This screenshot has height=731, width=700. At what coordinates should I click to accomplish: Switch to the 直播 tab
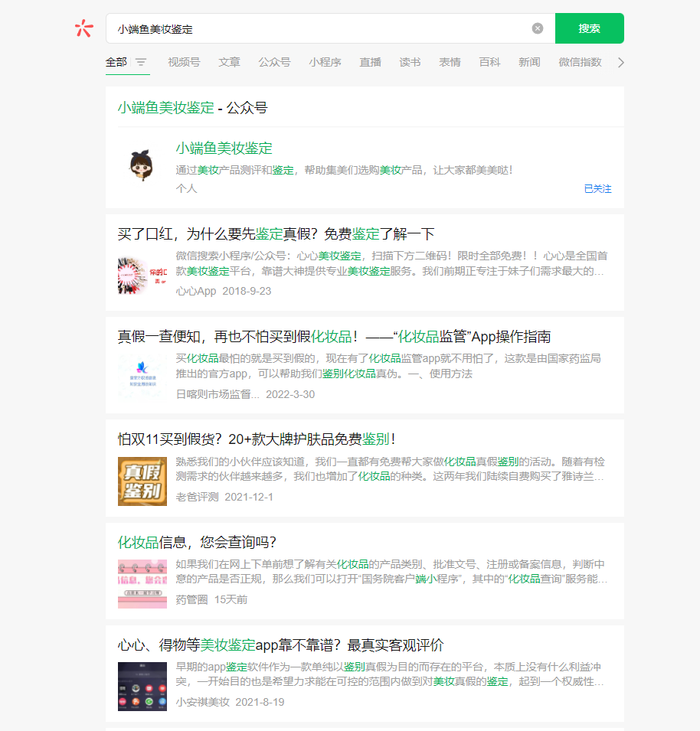pyautogui.click(x=370, y=62)
